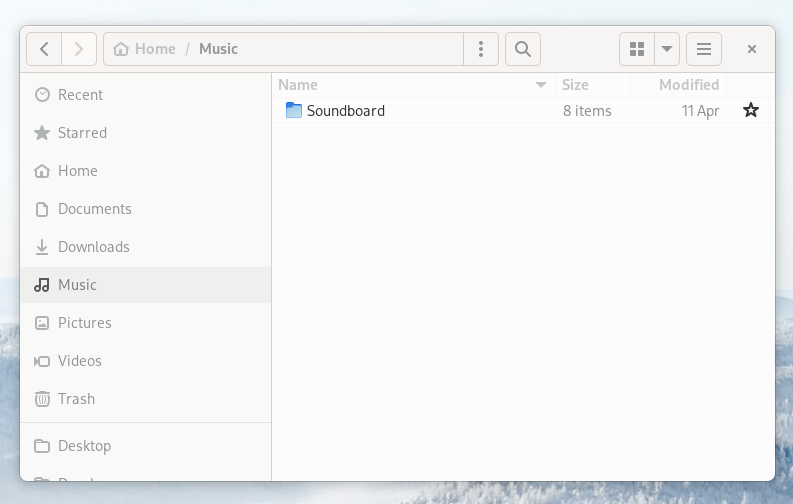Switch to grid view with the grid icon
This screenshot has width=793, height=504.
637,49
